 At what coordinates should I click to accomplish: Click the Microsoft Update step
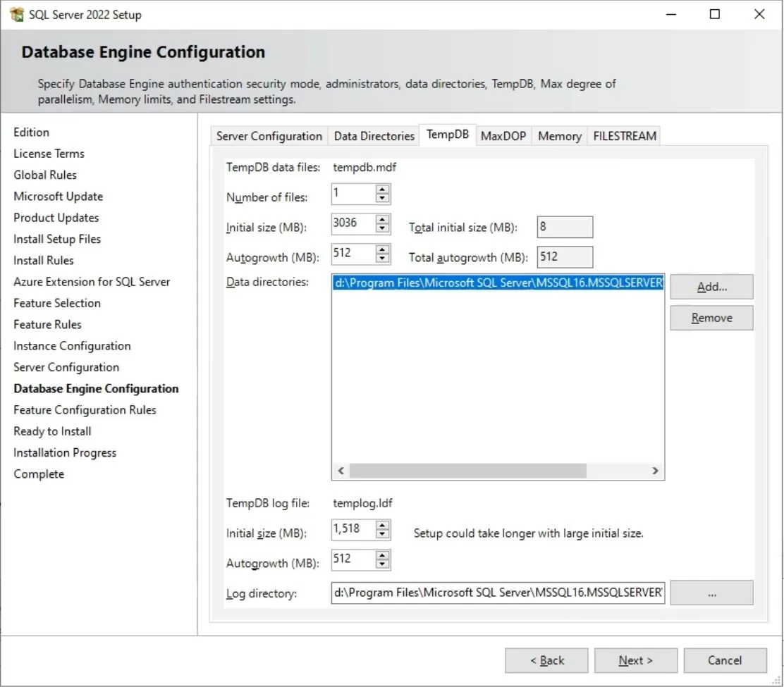pyautogui.click(x=58, y=197)
